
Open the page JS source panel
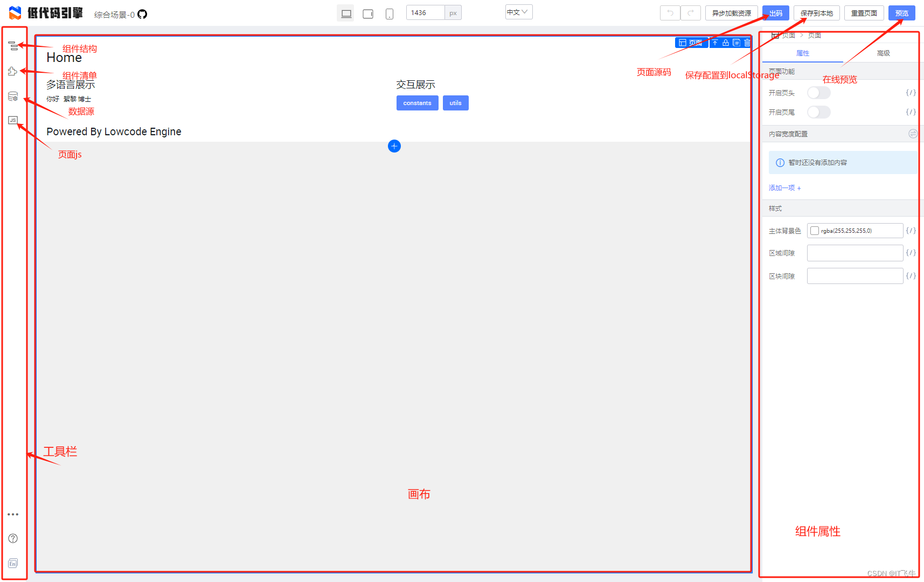pos(13,120)
